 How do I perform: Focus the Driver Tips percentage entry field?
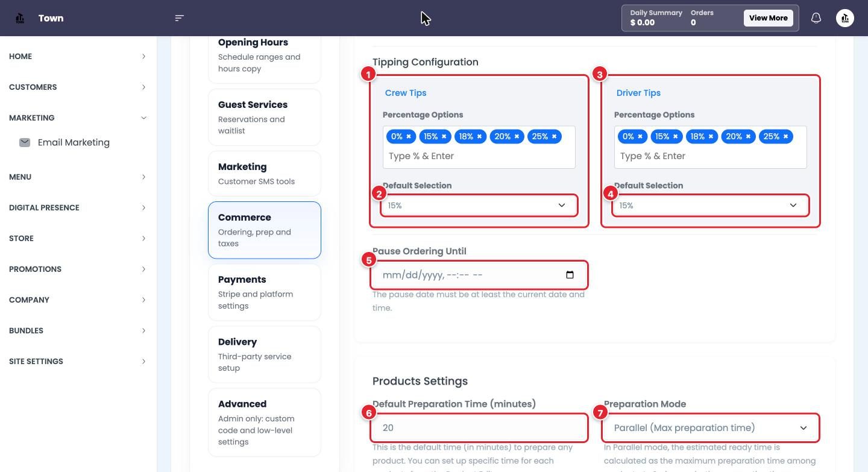711,156
